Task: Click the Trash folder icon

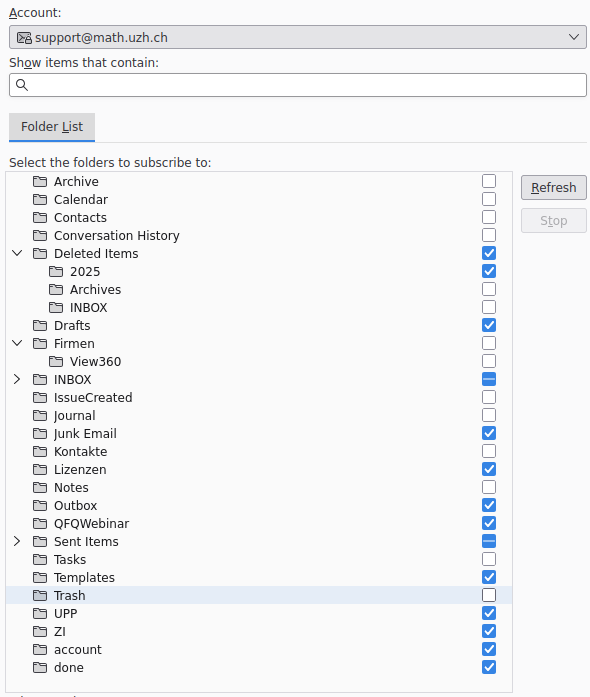Action: point(40,595)
